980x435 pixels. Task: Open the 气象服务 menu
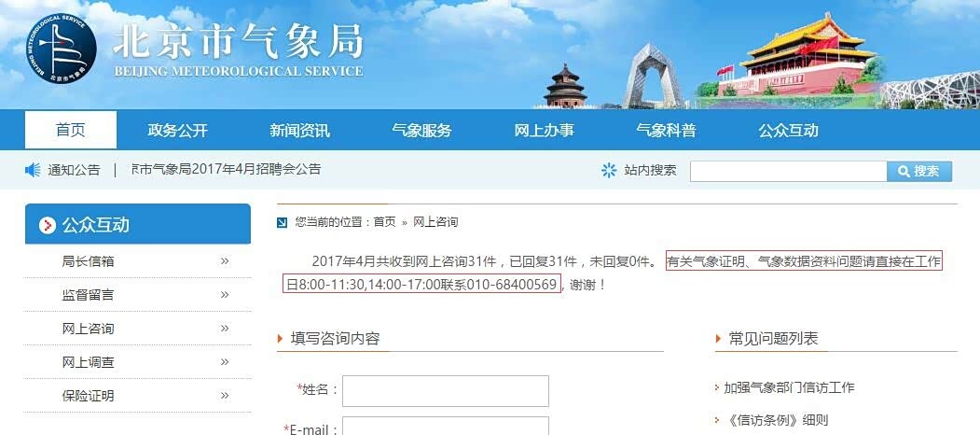(421, 131)
